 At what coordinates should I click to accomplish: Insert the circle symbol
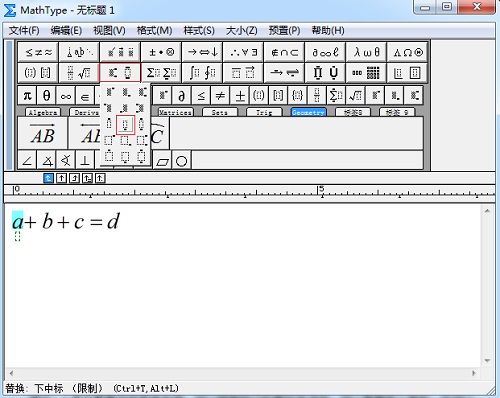coord(182,161)
